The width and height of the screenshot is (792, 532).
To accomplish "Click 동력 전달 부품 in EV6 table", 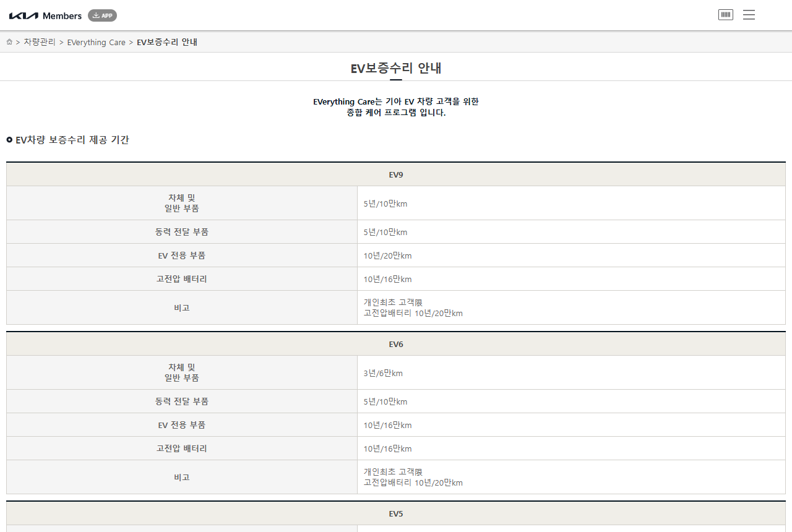I will 182,401.
